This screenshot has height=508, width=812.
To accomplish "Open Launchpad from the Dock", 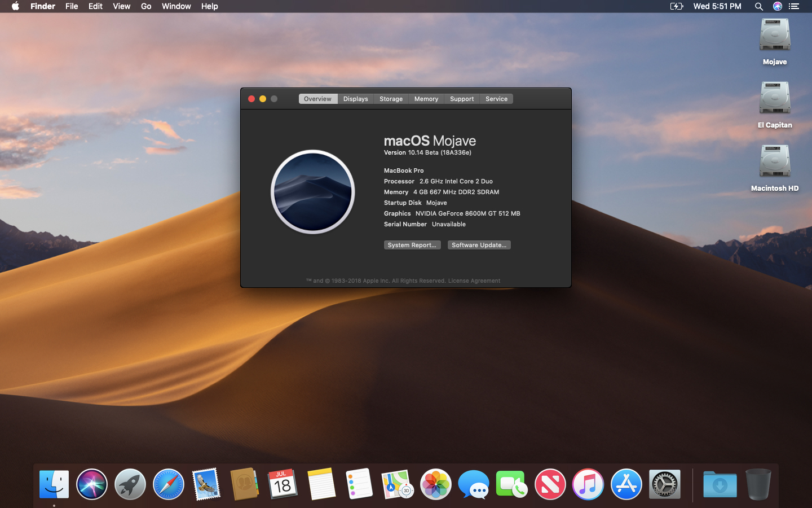I will (x=130, y=484).
